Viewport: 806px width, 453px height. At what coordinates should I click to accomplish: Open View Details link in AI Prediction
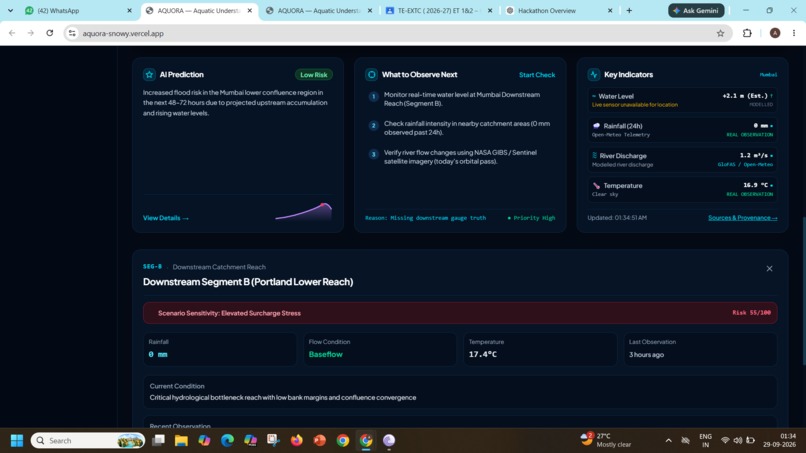pyautogui.click(x=166, y=218)
